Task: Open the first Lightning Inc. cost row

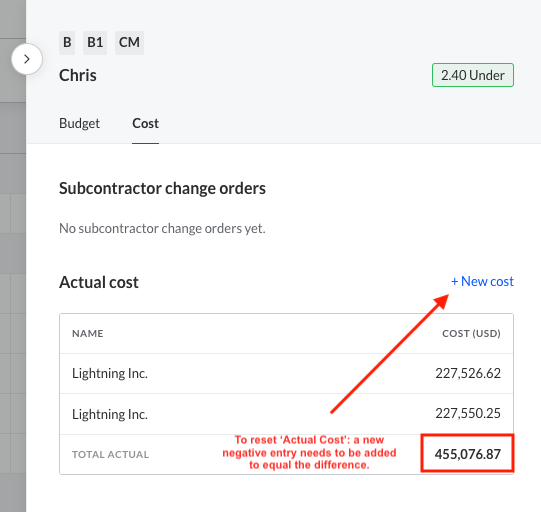Action: pyautogui.click(x=286, y=373)
